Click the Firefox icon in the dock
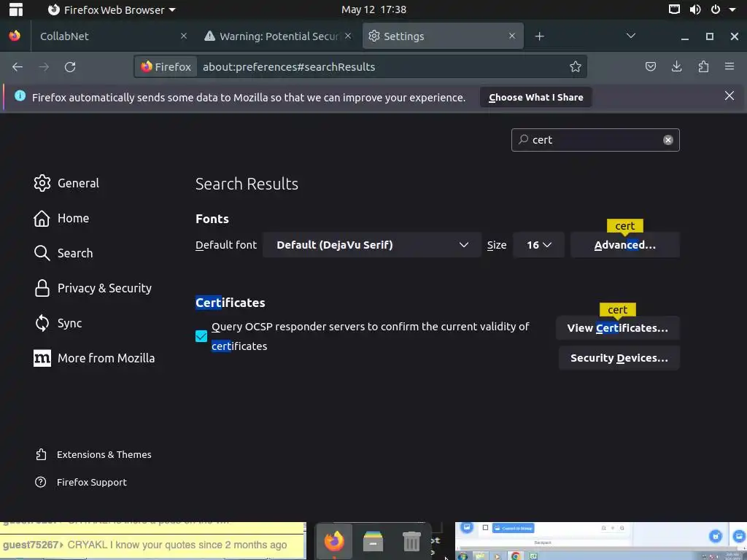The height and width of the screenshot is (560, 747). coord(334,542)
